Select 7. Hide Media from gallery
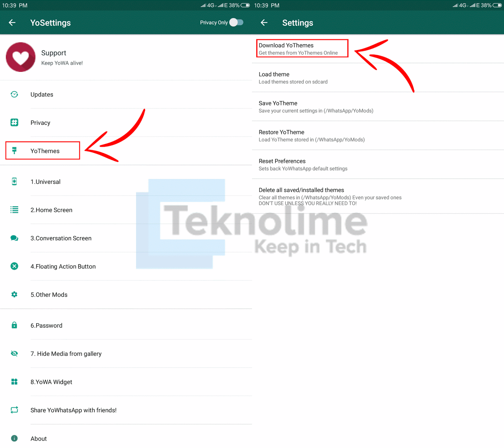 point(126,354)
